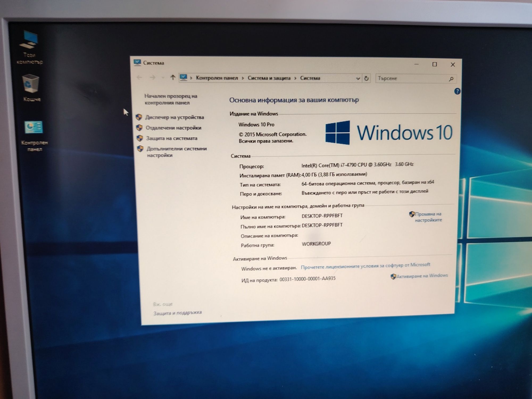This screenshot has height=399, width=532.
Task: Click 'WORKGROUP' value
Action: tap(316, 244)
